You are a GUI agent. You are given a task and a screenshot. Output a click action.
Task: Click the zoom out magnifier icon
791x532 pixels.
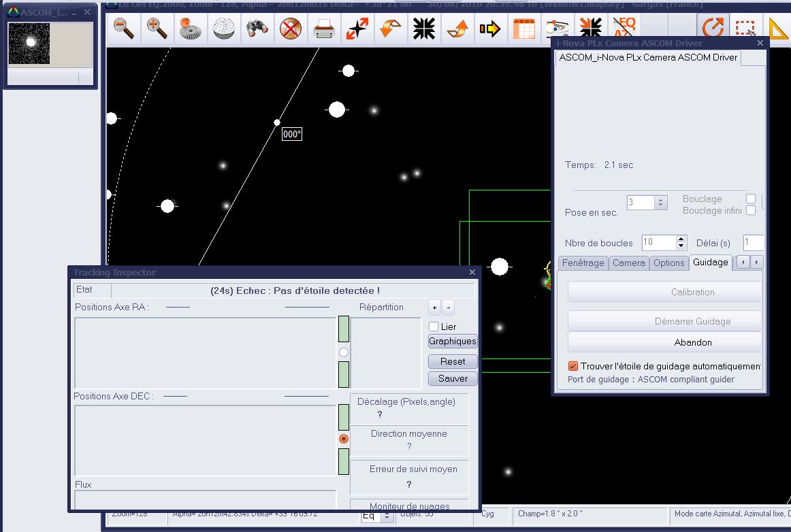pyautogui.click(x=124, y=29)
